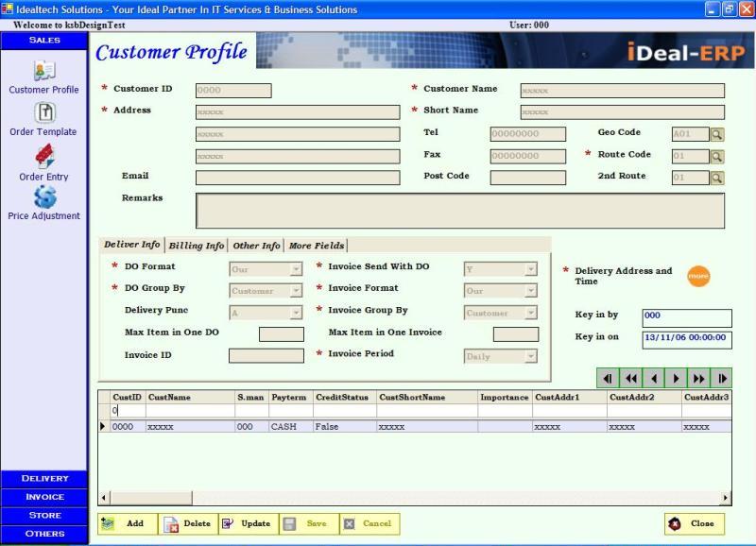The image size is (756, 546).
Task: Open the DO Group By dropdown
Action: click(296, 291)
